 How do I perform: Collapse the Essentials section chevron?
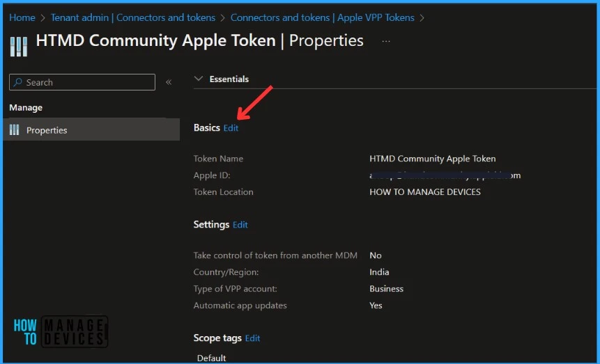coord(198,79)
